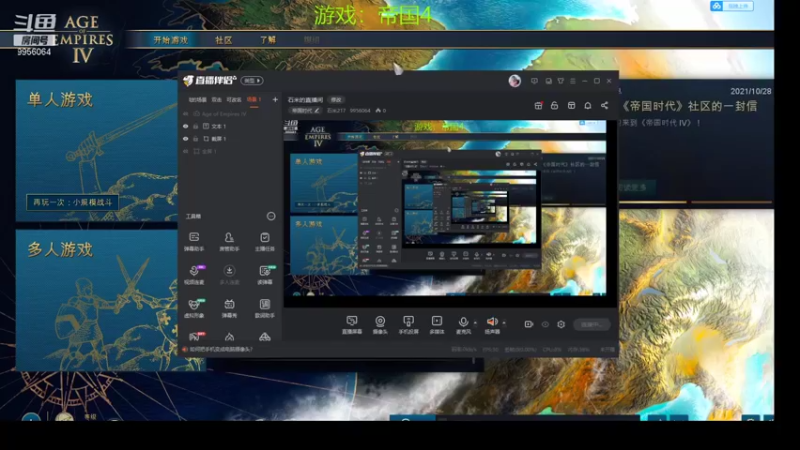This screenshot has height=450, width=800.
Task: Share the live room via share icon
Action: click(605, 105)
